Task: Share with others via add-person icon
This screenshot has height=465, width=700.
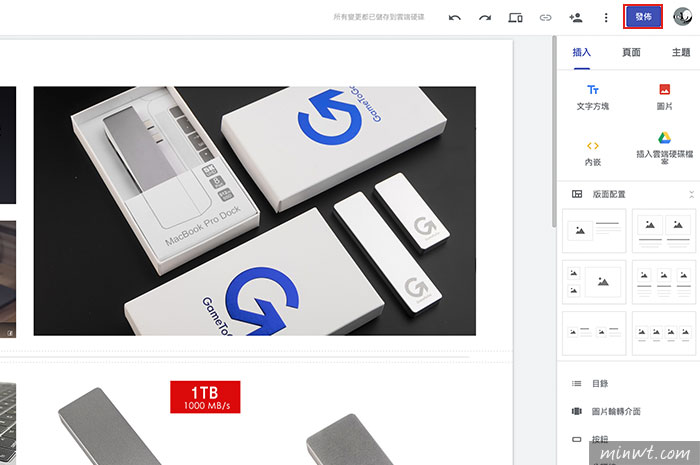Action: click(575, 18)
